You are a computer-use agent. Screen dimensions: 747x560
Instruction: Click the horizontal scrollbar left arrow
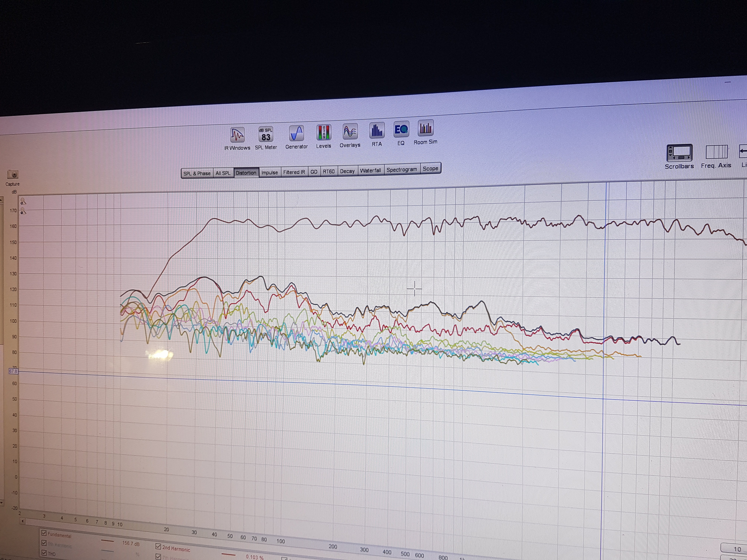click(x=23, y=521)
